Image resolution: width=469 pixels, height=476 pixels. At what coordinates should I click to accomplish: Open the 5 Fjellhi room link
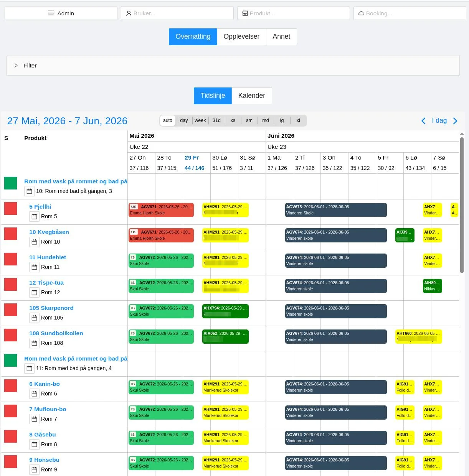coord(40,207)
